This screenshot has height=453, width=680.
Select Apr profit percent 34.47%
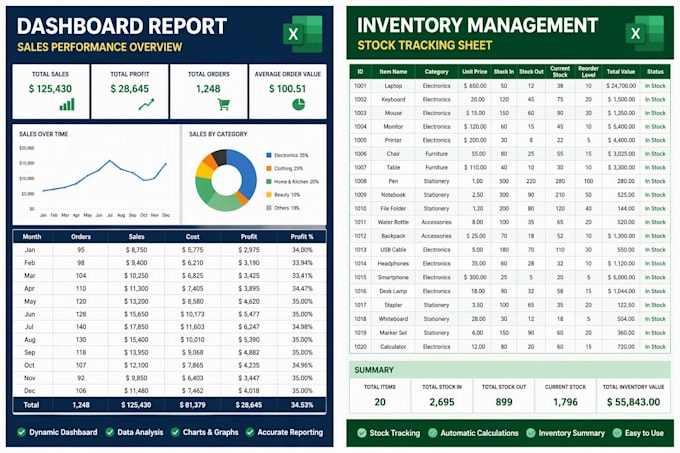[x=302, y=288]
